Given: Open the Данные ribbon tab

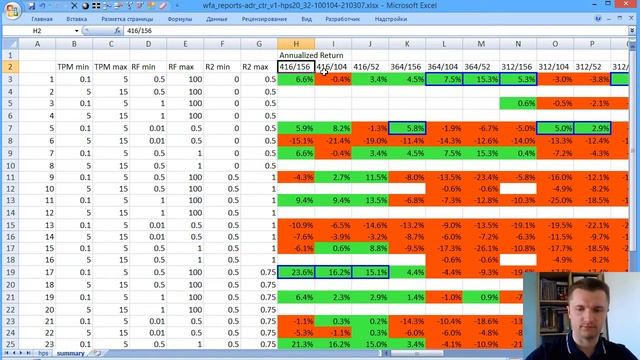Looking at the screenshot, I should (217, 19).
